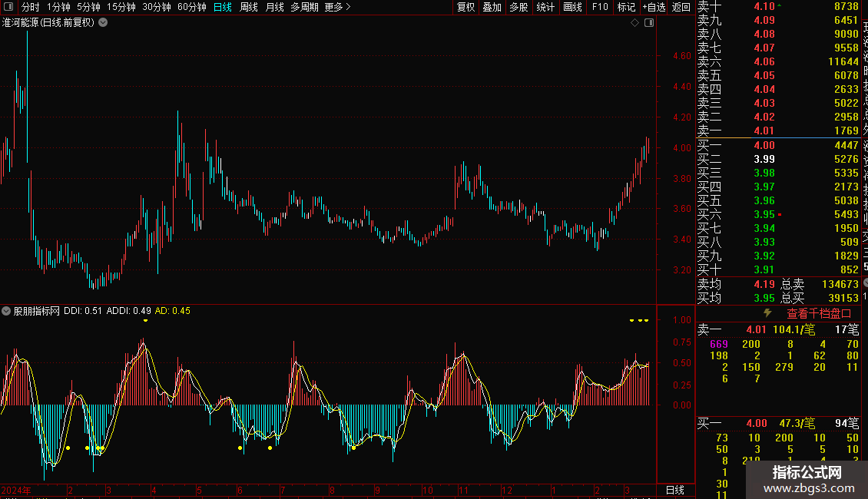
Task: Select the 日线 daily period tab
Action: pyautogui.click(x=223, y=7)
